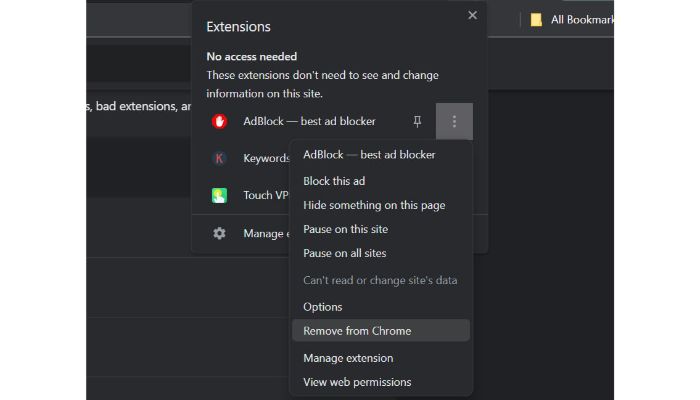
Task: Select the AdBlock — best ad blocker menu header
Action: click(369, 155)
